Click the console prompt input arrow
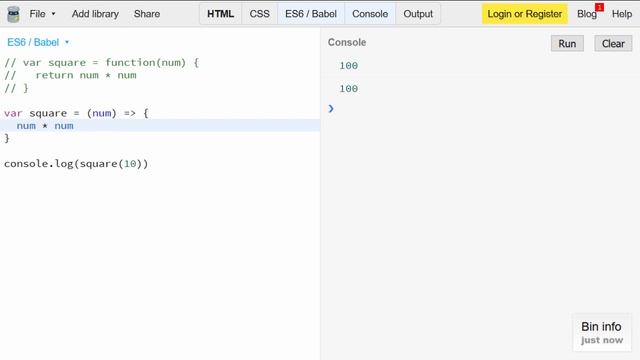Image resolution: width=640 pixels, height=360 pixels. click(x=331, y=109)
